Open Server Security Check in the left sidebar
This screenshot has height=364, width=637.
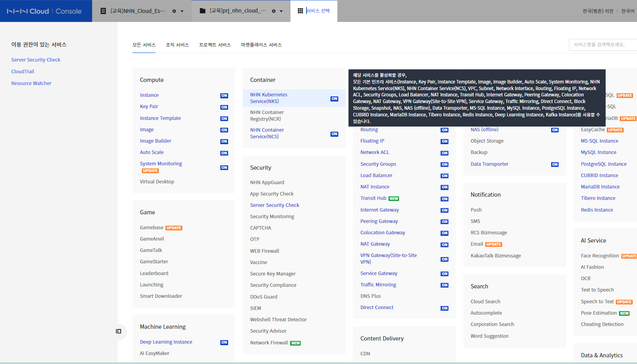[x=36, y=60]
